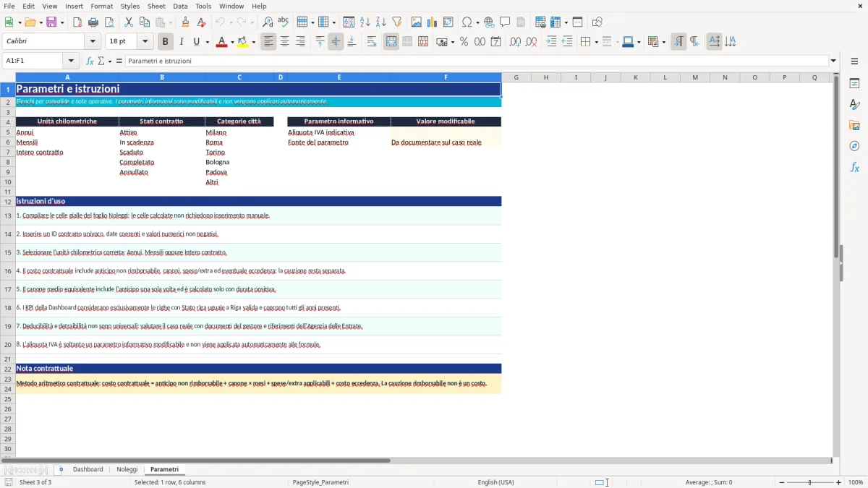Insert a pivot table
The width and height of the screenshot is (868, 488).
tap(448, 22)
